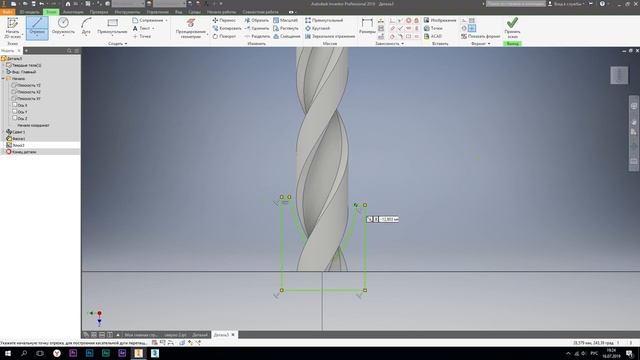Click search field in title bar
The width and height of the screenshot is (640, 360).
click(x=516, y=4)
